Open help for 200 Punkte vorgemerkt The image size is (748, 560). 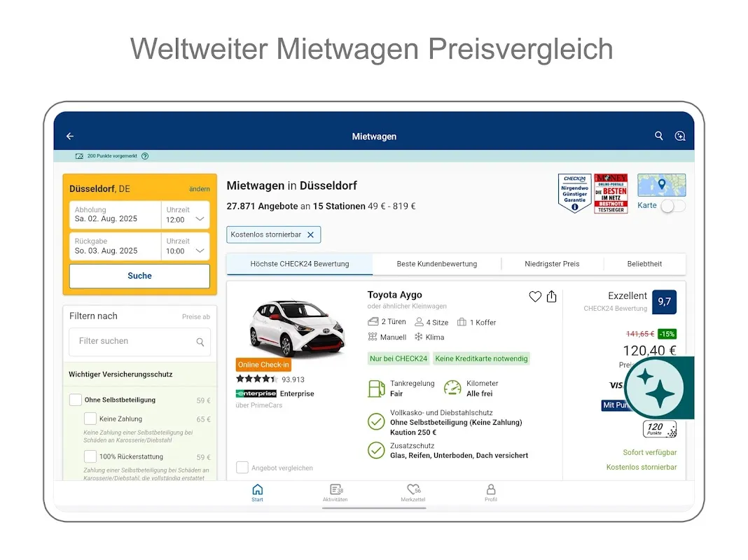click(145, 156)
